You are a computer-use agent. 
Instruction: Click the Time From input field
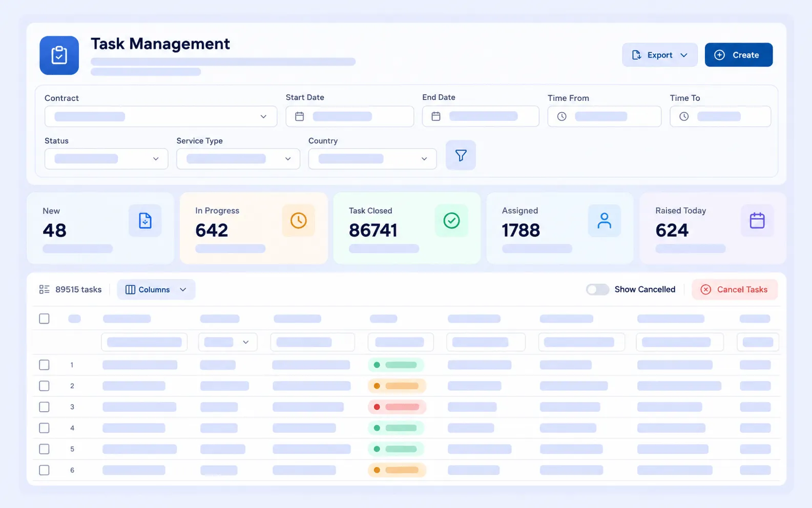pos(605,117)
